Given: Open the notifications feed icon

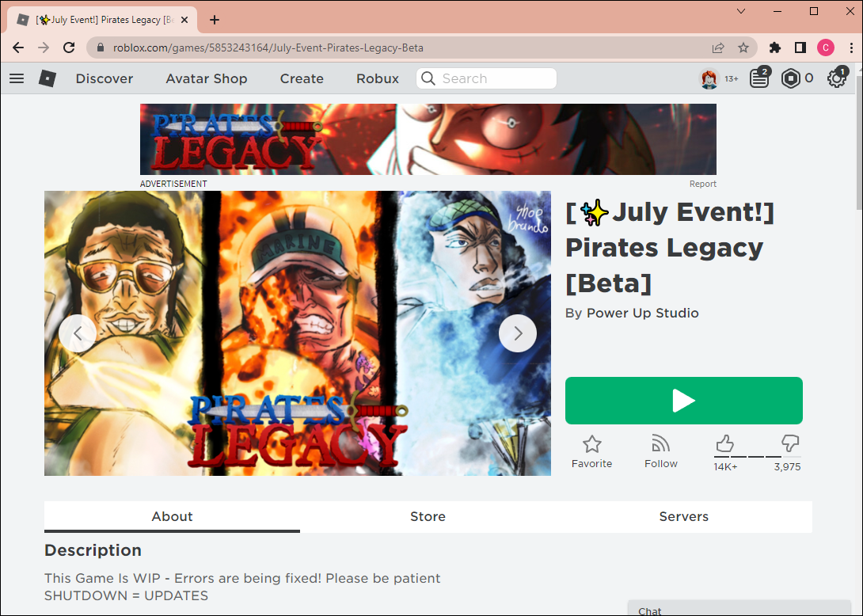Looking at the screenshot, I should click(759, 78).
